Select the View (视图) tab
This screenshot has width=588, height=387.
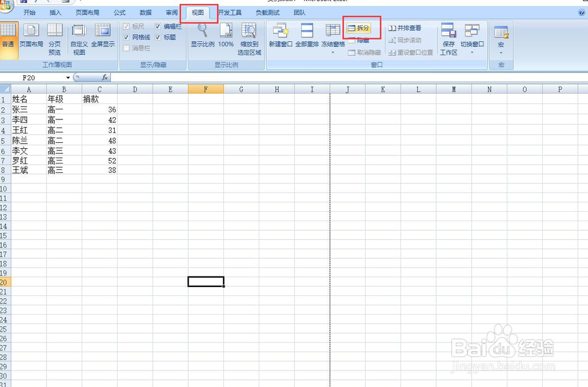tap(198, 12)
